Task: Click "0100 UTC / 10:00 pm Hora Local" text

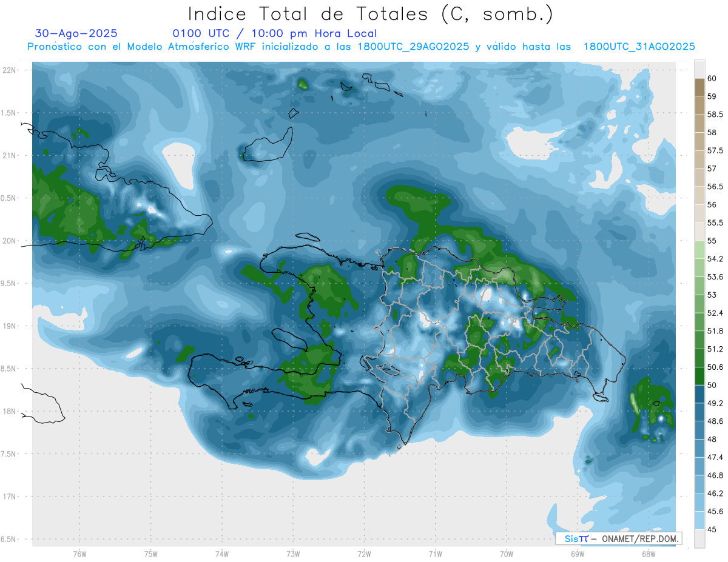Action: [275, 34]
